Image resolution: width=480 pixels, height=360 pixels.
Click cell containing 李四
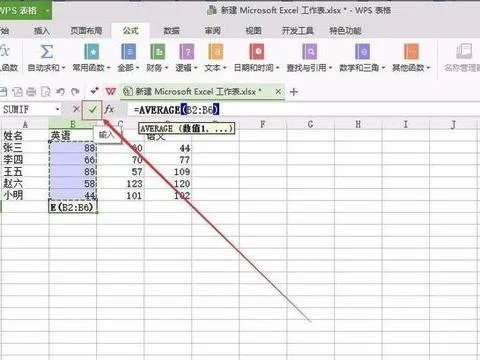coord(25,160)
